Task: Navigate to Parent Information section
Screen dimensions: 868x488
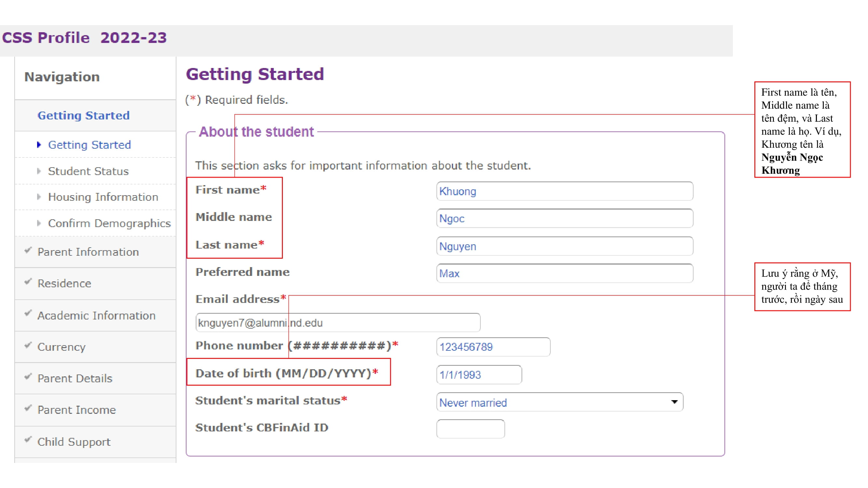Action: click(88, 251)
